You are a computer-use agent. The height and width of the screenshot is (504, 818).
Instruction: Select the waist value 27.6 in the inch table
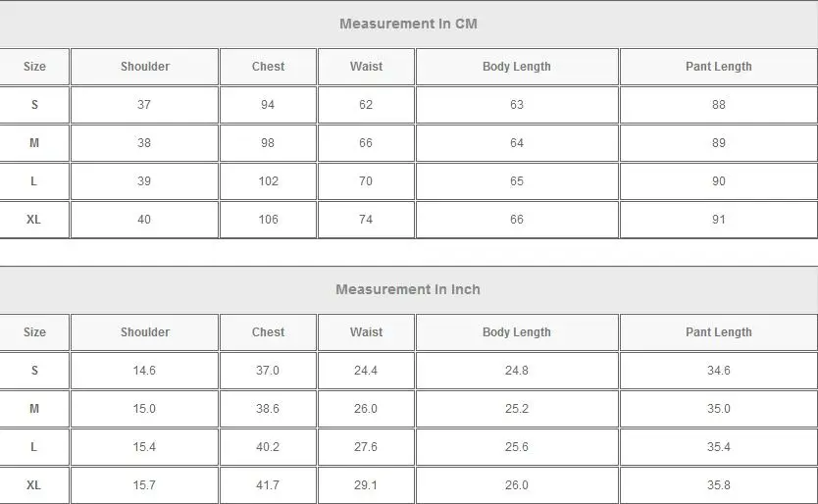[366, 447]
